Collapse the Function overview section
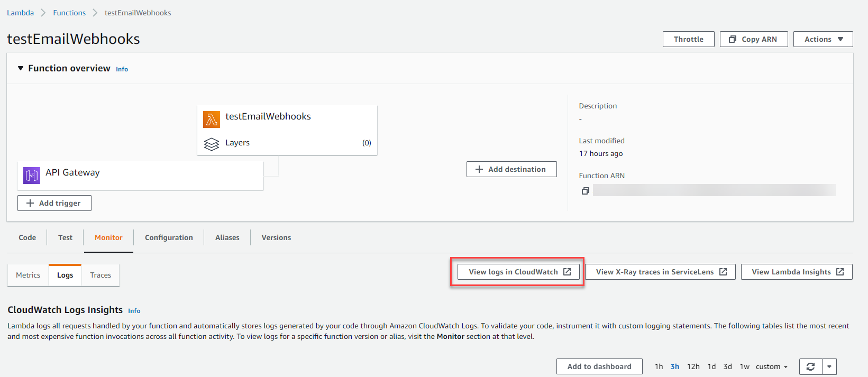868x377 pixels. [21, 68]
